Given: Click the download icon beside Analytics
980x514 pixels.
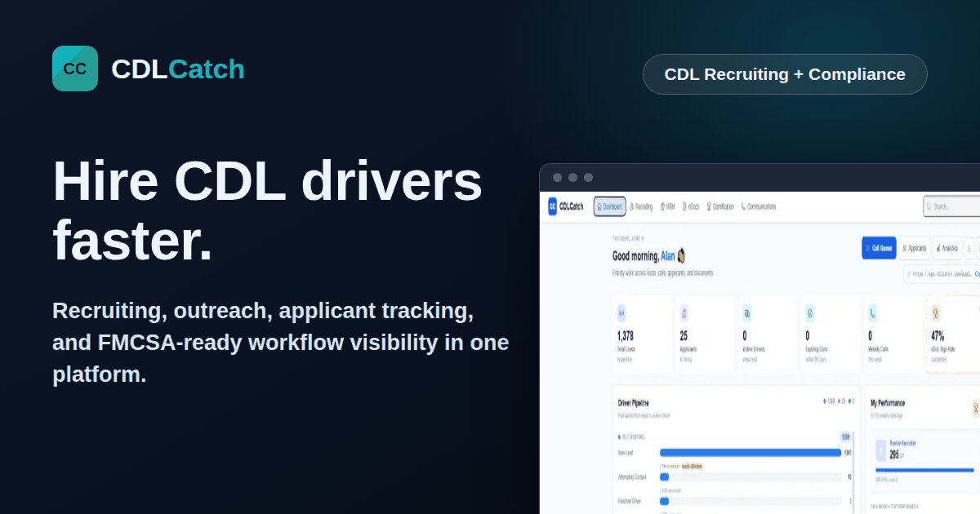Looking at the screenshot, I should (x=969, y=248).
